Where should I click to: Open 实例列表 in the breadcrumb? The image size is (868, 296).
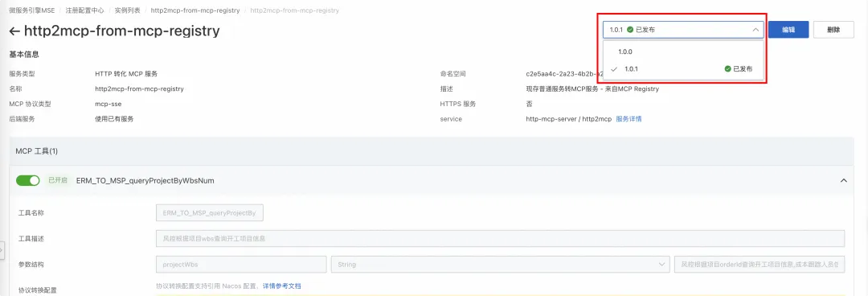127,10
